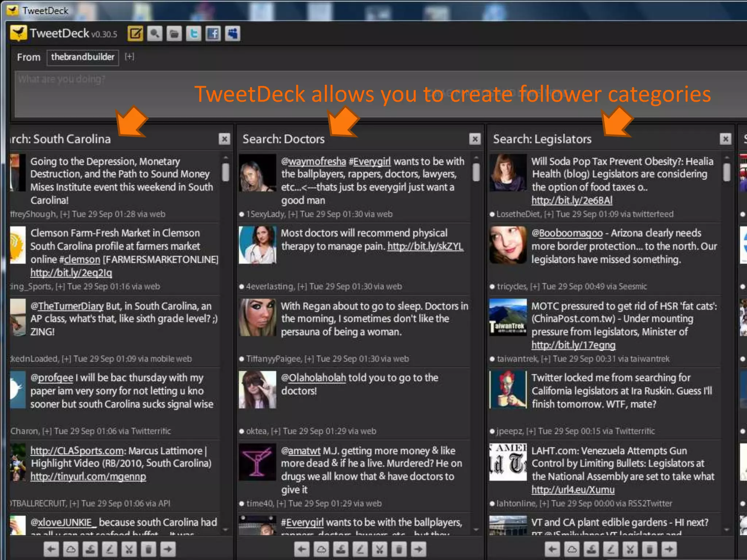Click the Facebook icon in top toolbar
The height and width of the screenshot is (560, 747).
click(213, 34)
